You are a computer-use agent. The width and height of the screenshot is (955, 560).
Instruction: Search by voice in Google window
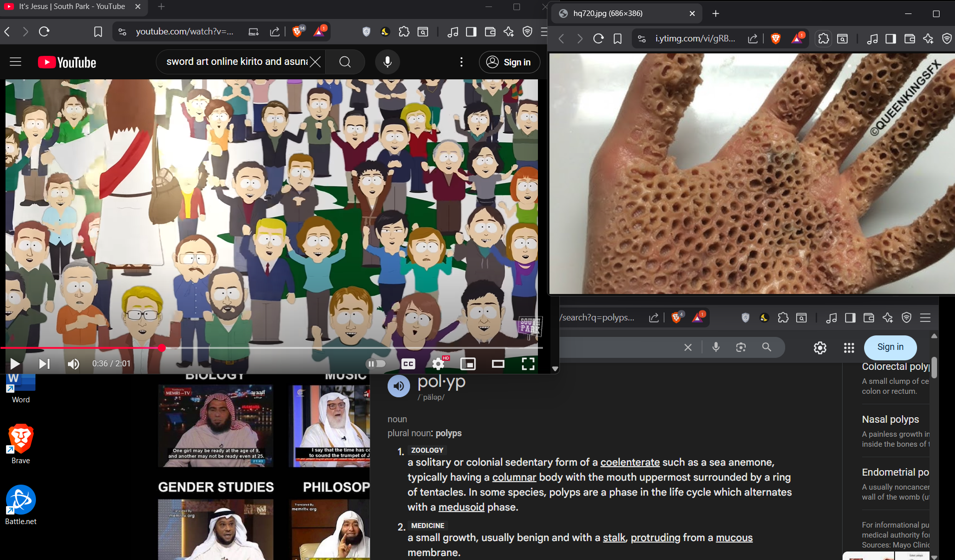716,347
